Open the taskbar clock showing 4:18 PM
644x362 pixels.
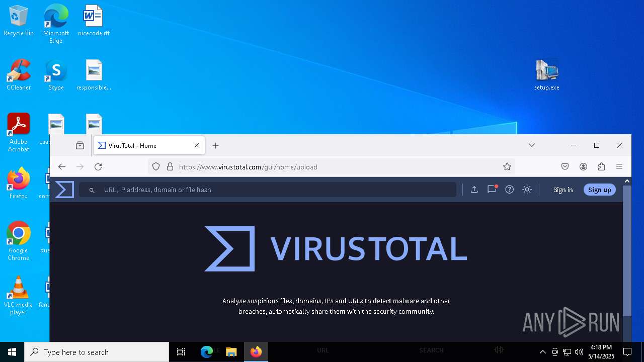(x=601, y=352)
